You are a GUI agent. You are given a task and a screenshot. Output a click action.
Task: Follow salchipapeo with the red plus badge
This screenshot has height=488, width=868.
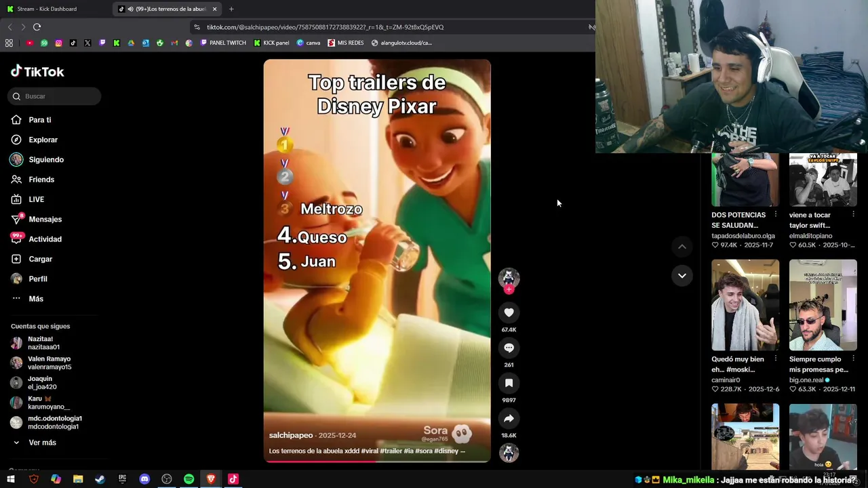(x=509, y=289)
